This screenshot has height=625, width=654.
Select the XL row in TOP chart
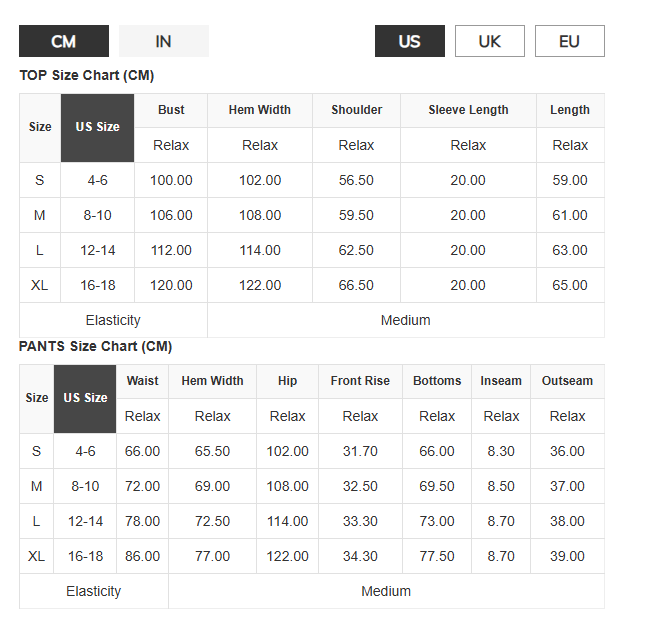point(312,285)
